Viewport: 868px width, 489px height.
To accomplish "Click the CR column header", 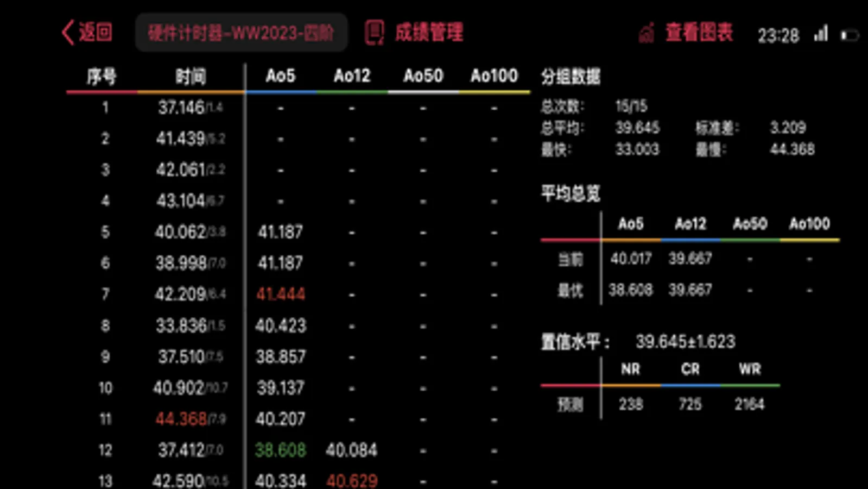I will pos(690,369).
